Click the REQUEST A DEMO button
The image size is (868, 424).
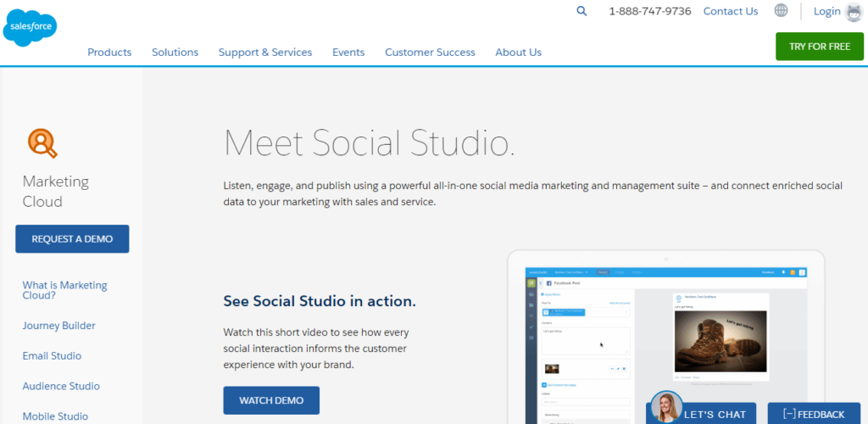coord(72,239)
